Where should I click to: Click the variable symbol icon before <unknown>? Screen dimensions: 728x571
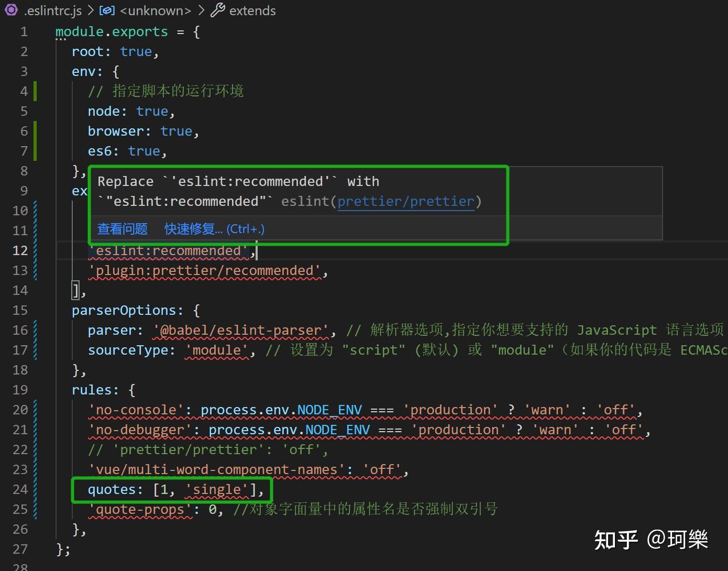click(x=107, y=10)
